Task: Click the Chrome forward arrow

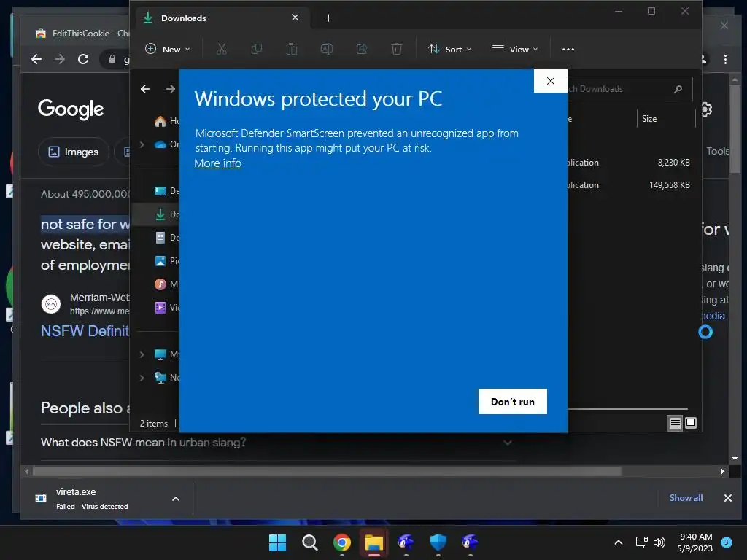Action: (60, 59)
